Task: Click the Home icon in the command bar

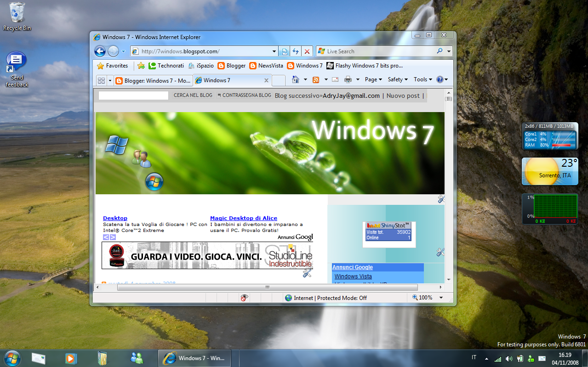Action: 296,79
